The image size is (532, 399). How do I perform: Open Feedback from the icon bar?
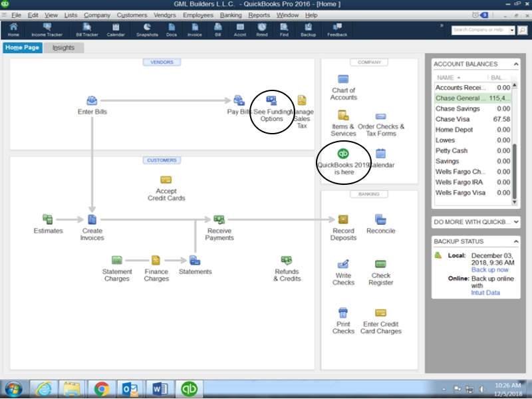coord(337,30)
